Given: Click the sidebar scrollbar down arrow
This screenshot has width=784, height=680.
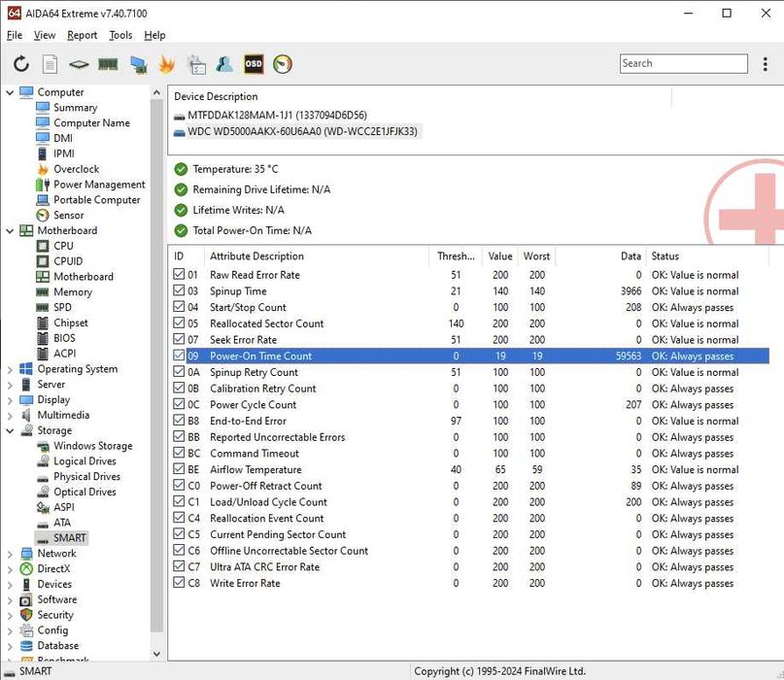Looking at the screenshot, I should pyautogui.click(x=156, y=654).
